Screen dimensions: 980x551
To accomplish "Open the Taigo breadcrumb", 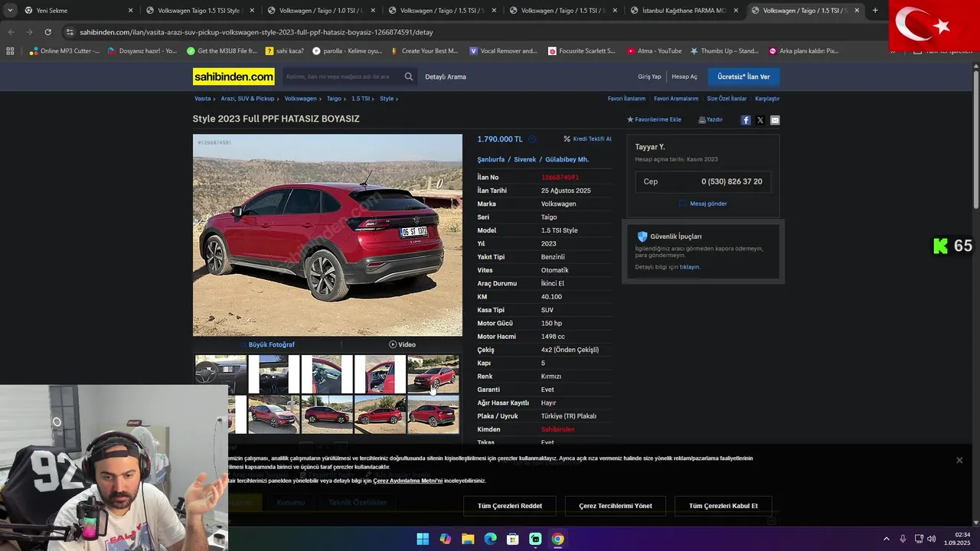I will click(x=334, y=99).
